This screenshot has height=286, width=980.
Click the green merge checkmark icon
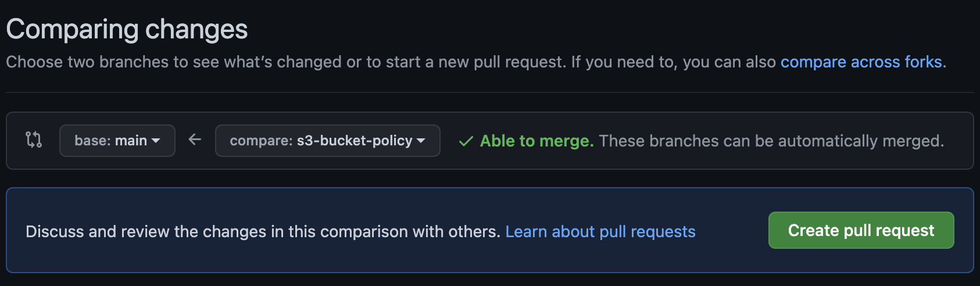click(x=466, y=141)
